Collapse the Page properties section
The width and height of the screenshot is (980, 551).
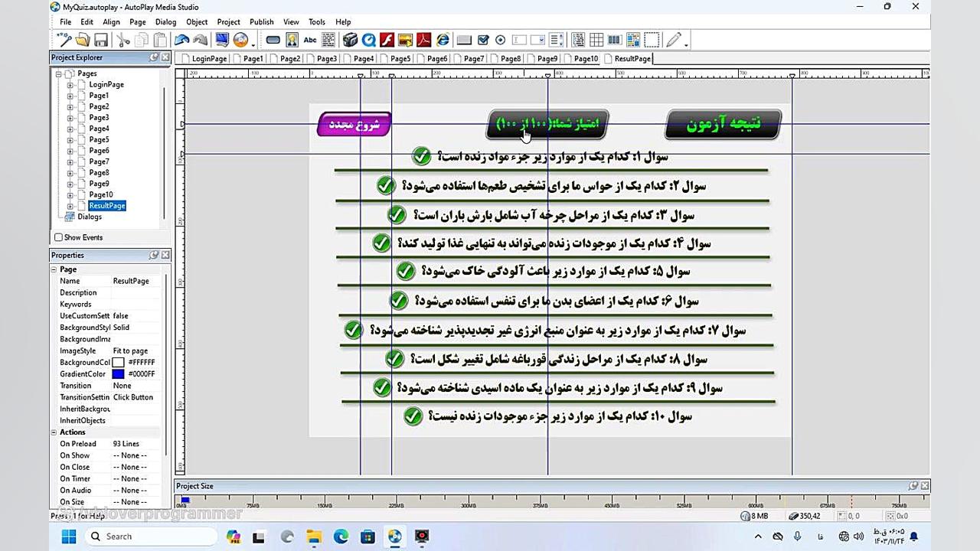(54, 269)
